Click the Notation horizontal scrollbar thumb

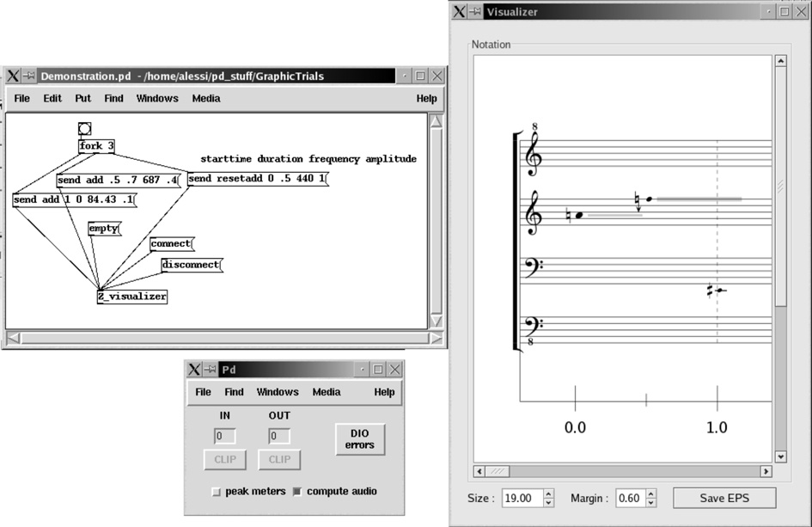click(498, 471)
